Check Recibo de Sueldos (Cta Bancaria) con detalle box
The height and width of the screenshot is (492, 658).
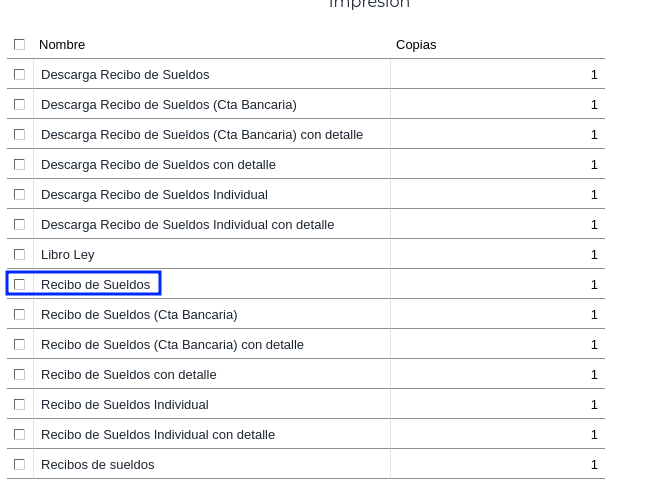(19, 345)
